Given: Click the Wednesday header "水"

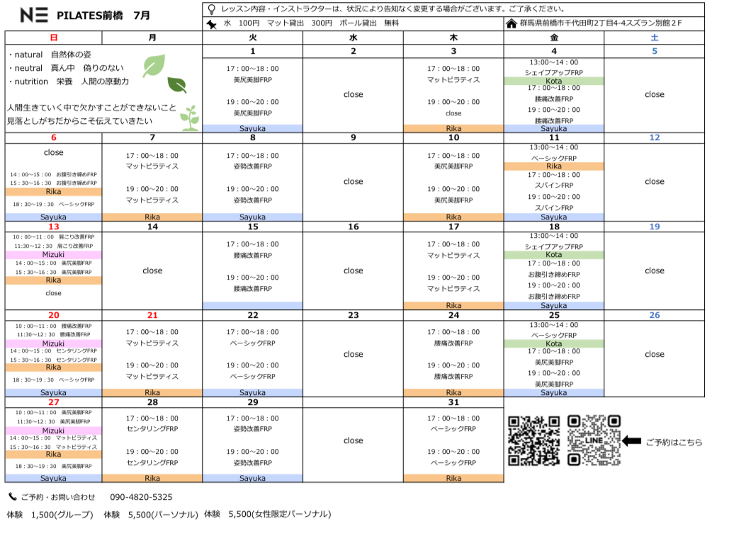Looking at the screenshot, I should point(354,38).
